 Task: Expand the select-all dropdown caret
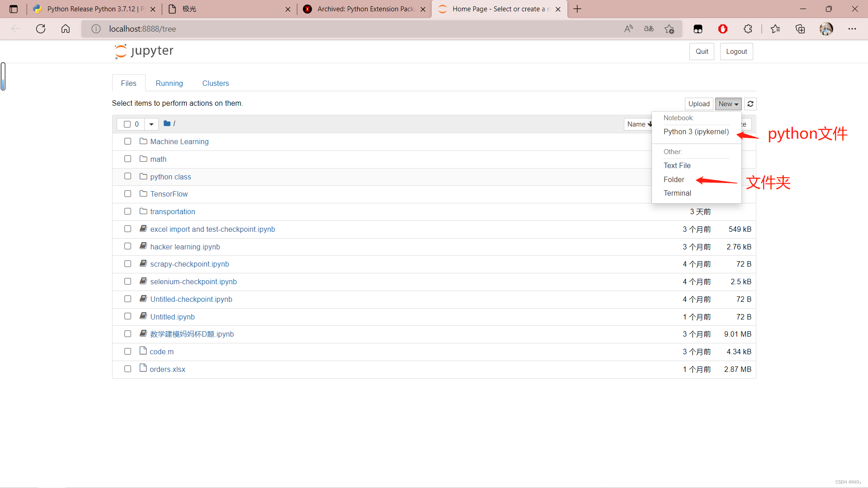coord(151,124)
